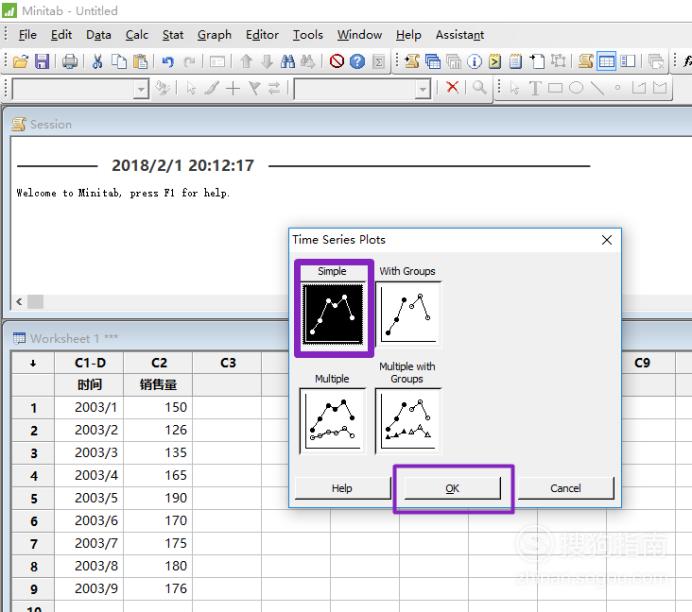Select the C1-D column header
This screenshot has width=692, height=612.
90,363
